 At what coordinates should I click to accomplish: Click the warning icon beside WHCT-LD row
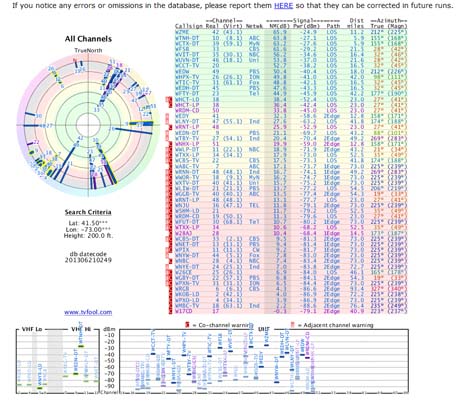(x=169, y=99)
